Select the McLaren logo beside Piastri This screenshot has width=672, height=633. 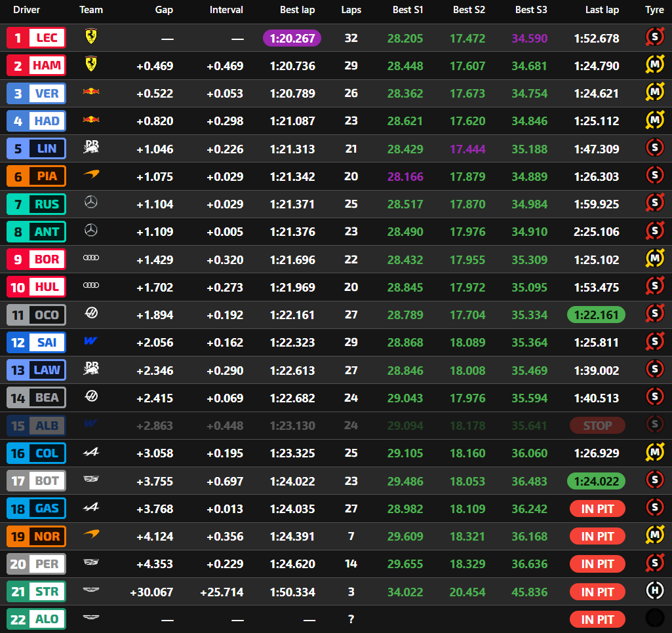pos(91,176)
